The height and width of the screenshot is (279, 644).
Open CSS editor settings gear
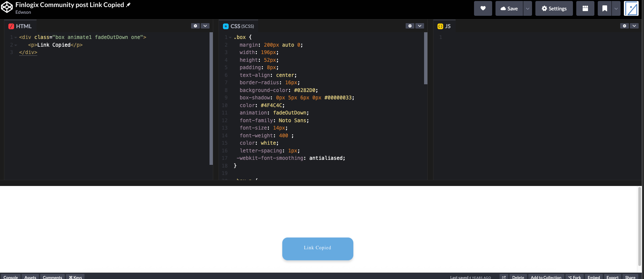tap(410, 26)
